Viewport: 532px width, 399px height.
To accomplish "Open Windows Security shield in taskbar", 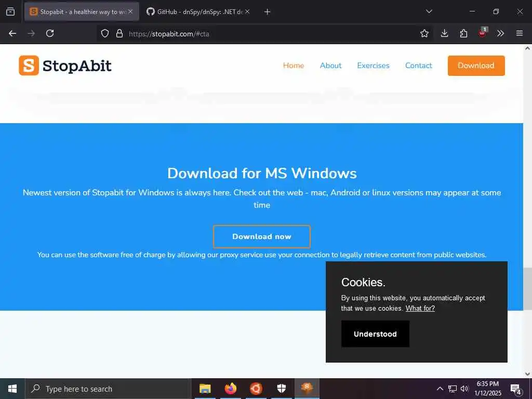I will click(x=281, y=389).
